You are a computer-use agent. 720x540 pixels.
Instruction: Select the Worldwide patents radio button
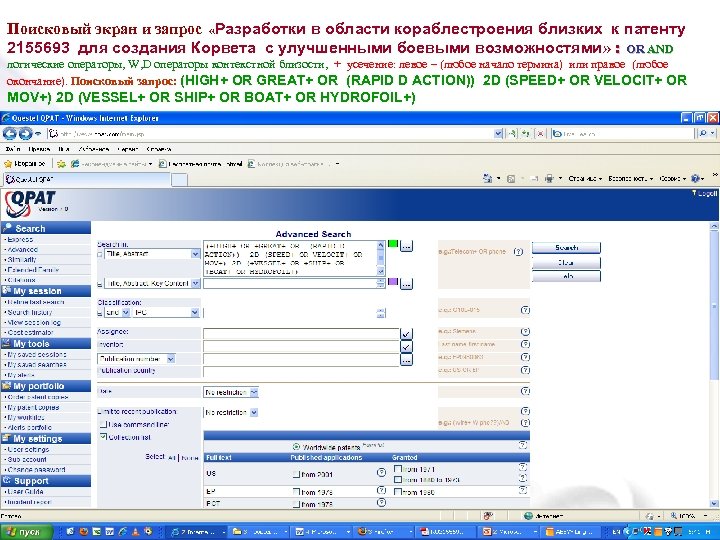(x=296, y=447)
